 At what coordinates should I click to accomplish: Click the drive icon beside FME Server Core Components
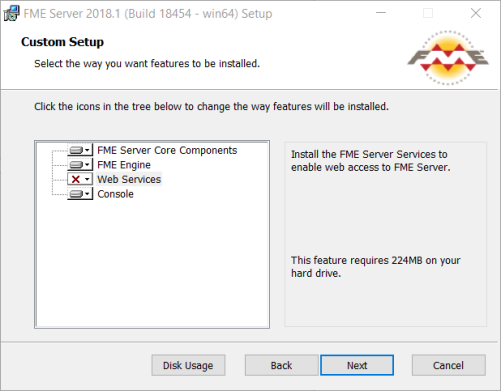pyautogui.click(x=76, y=150)
